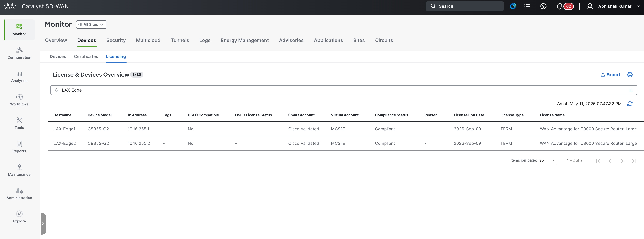Open the Configuration sidebar section
Image resolution: width=644 pixels, height=239 pixels.
(x=19, y=53)
